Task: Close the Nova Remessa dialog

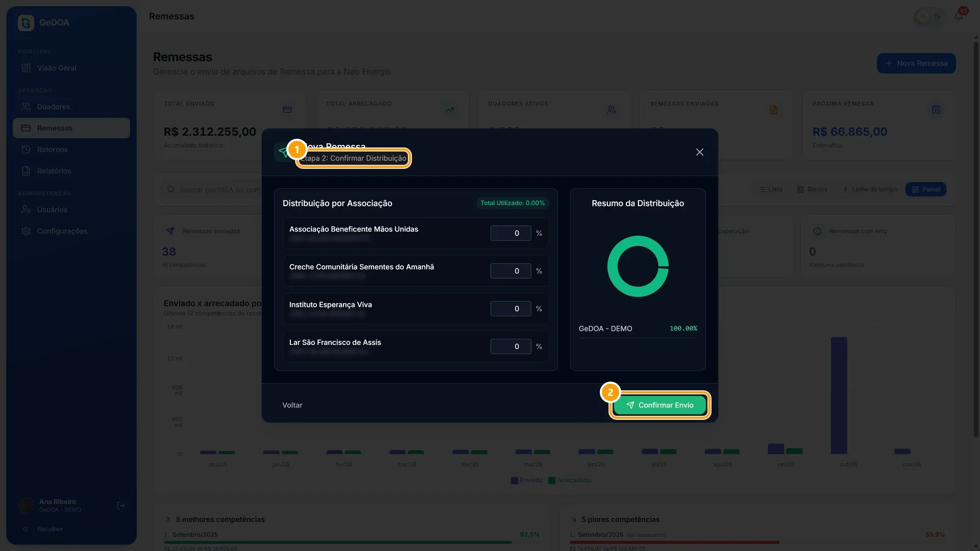Action: pos(699,152)
